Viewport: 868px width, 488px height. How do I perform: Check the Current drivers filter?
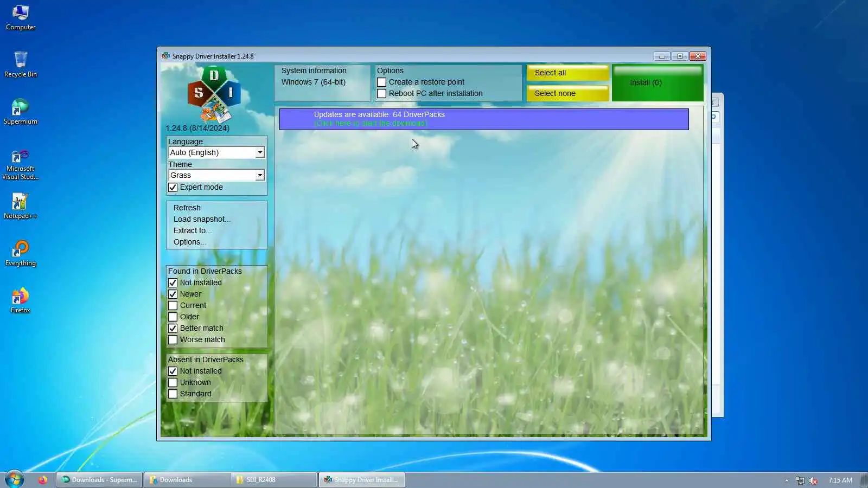point(173,305)
